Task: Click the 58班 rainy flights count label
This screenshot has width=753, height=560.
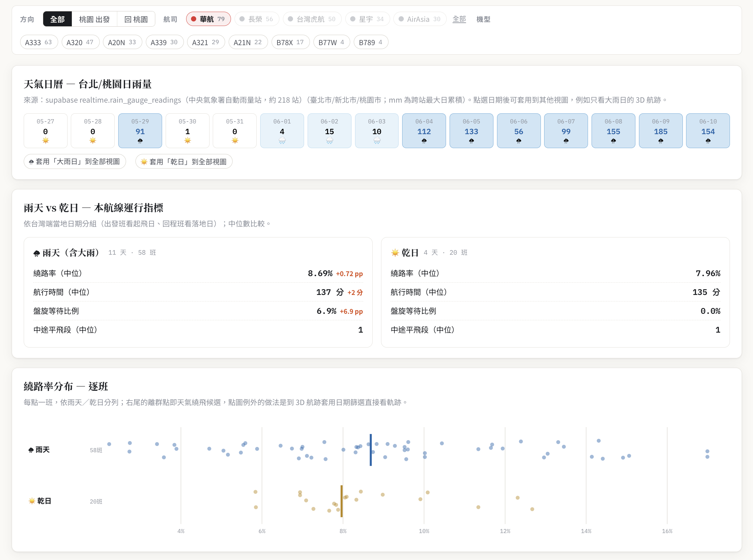Action: pos(96,450)
